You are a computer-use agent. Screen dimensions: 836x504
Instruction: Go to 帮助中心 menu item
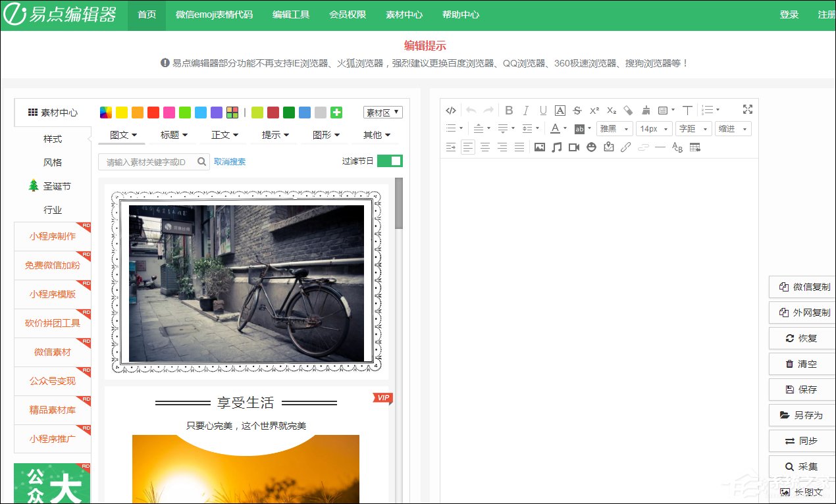(461, 14)
